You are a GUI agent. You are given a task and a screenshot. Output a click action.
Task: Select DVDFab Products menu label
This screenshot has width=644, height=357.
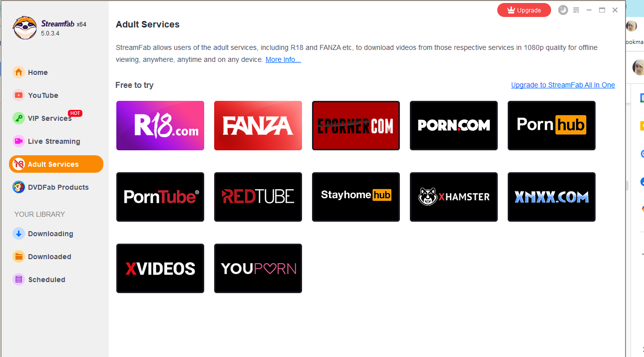58,187
